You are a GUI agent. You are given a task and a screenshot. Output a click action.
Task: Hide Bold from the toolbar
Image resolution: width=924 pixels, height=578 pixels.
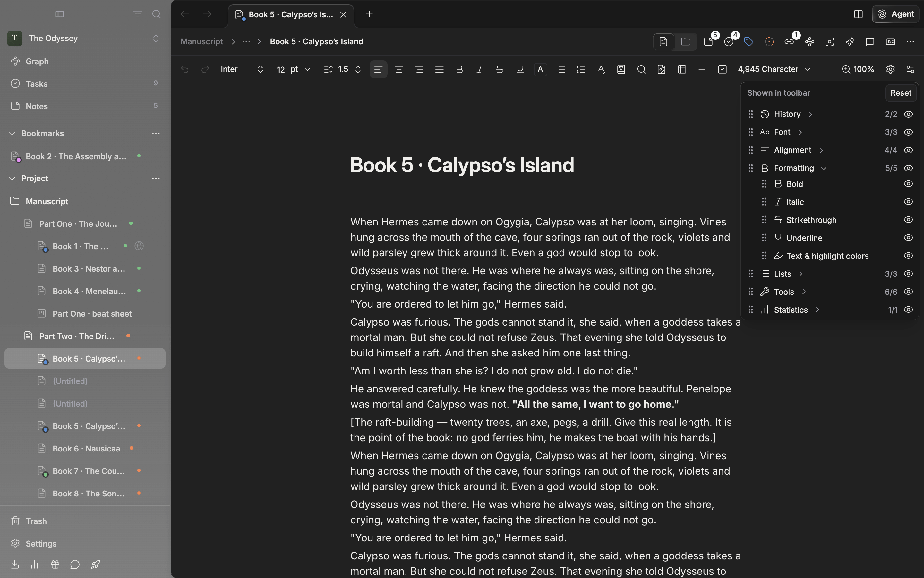point(908,184)
